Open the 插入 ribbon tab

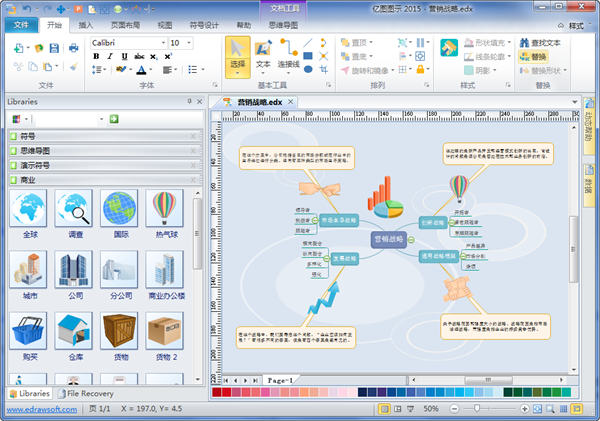(87, 23)
